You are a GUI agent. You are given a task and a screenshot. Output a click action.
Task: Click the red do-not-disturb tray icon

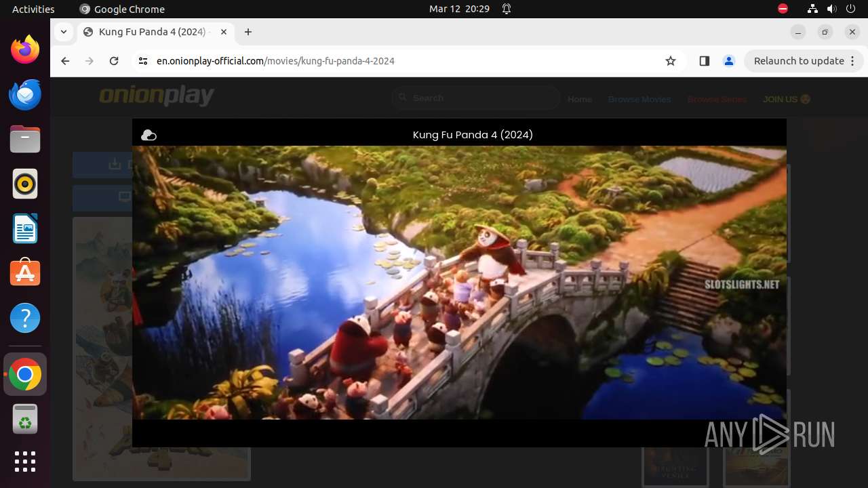pos(783,9)
